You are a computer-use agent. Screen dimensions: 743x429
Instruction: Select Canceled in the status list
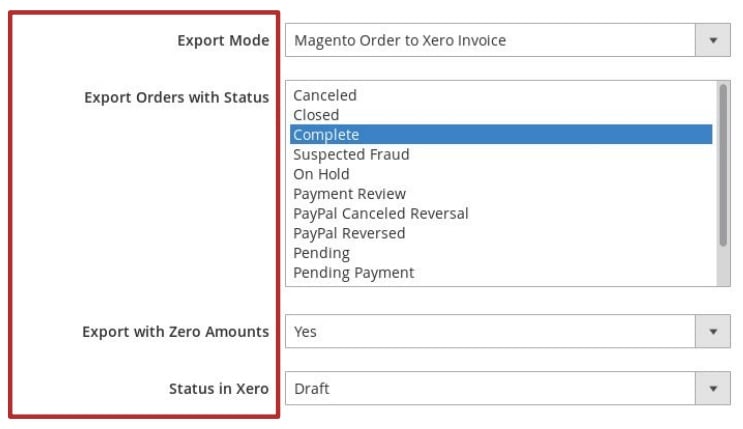point(501,95)
